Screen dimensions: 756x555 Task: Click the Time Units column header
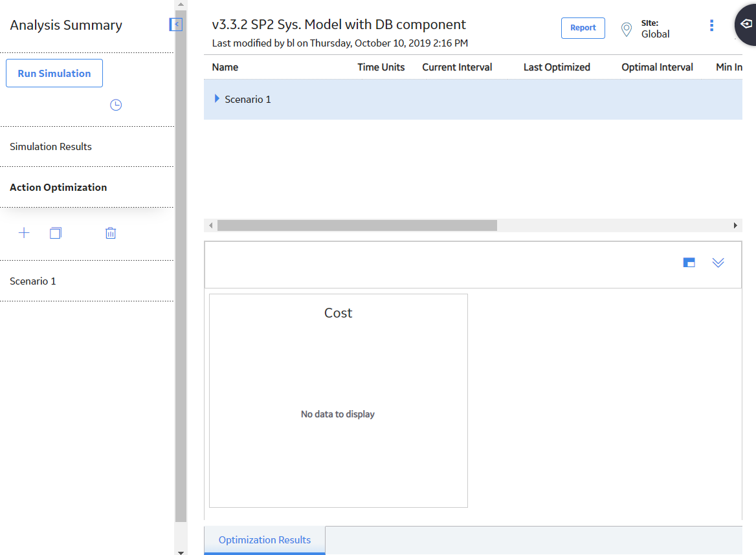(x=381, y=67)
